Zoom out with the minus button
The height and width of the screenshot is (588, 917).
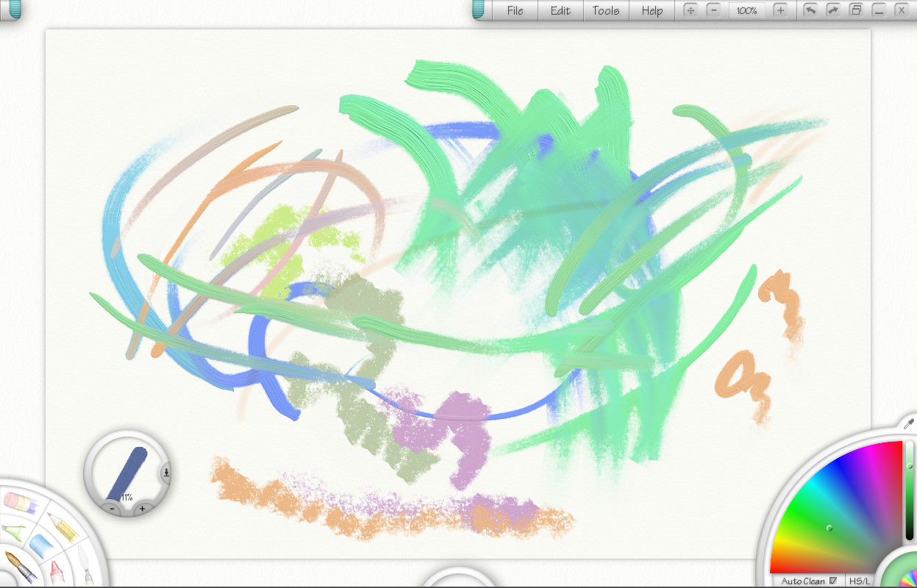(x=713, y=10)
